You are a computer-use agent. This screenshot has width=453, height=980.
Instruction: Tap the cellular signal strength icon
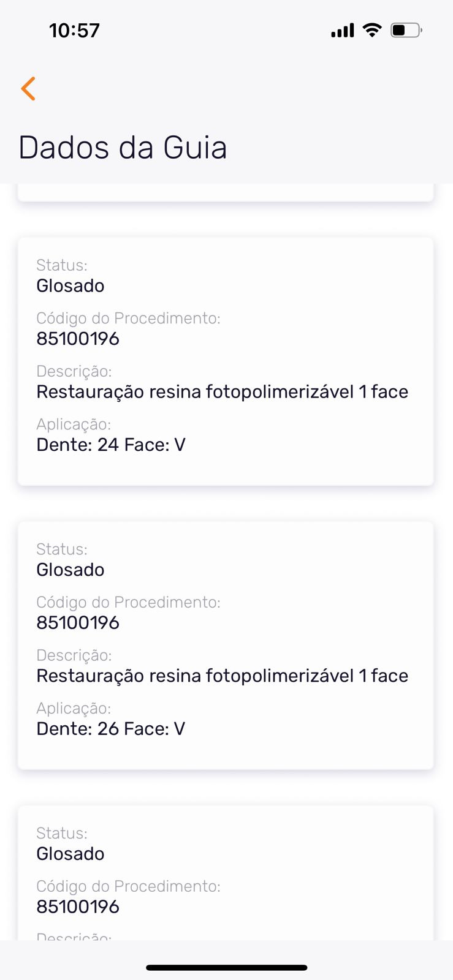(342, 30)
